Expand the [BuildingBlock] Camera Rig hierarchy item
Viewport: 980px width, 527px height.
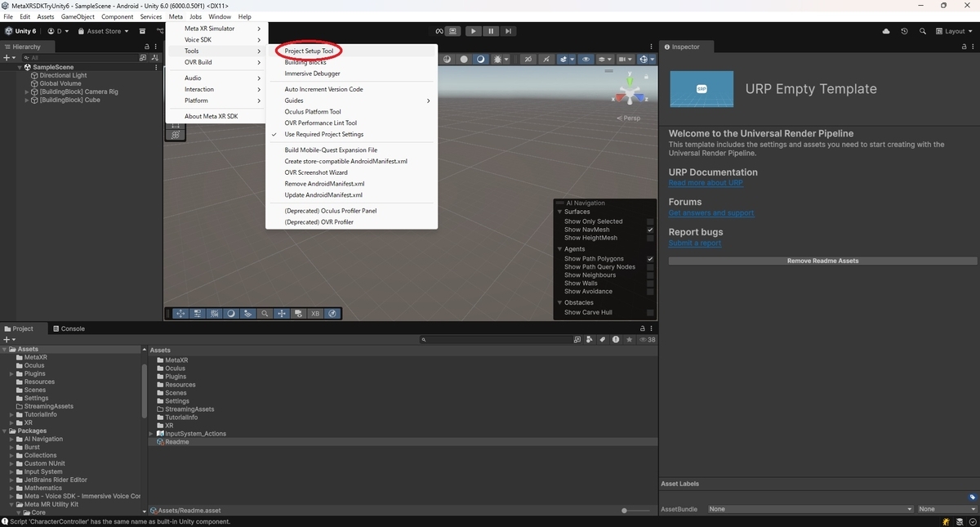click(27, 92)
